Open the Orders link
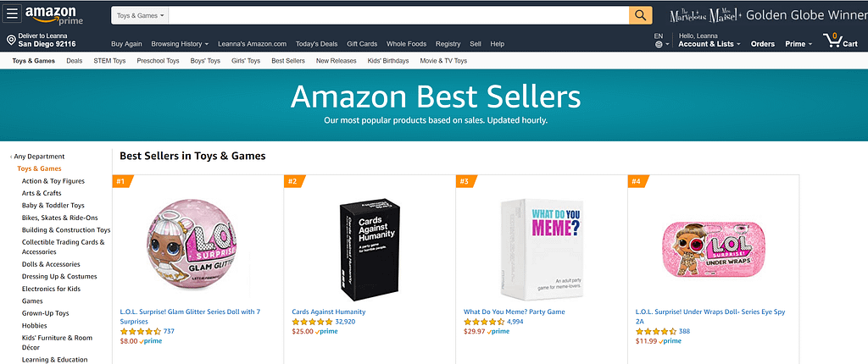This screenshot has width=868, height=364. click(762, 44)
